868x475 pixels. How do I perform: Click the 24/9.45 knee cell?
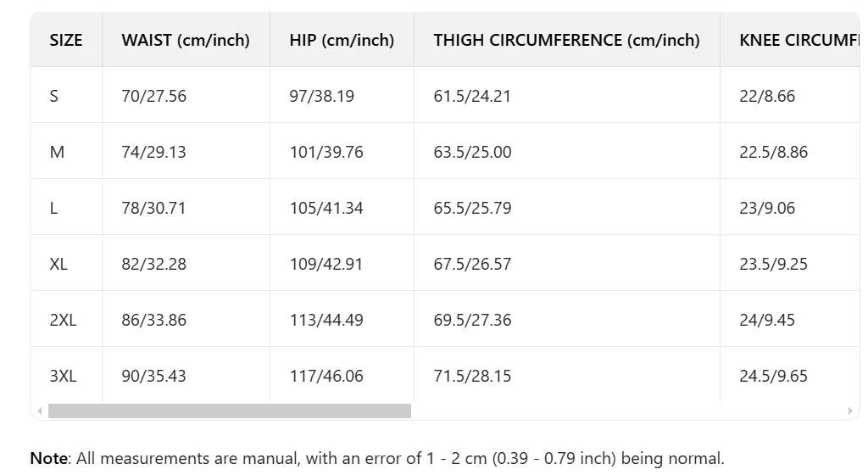pyautogui.click(x=766, y=320)
